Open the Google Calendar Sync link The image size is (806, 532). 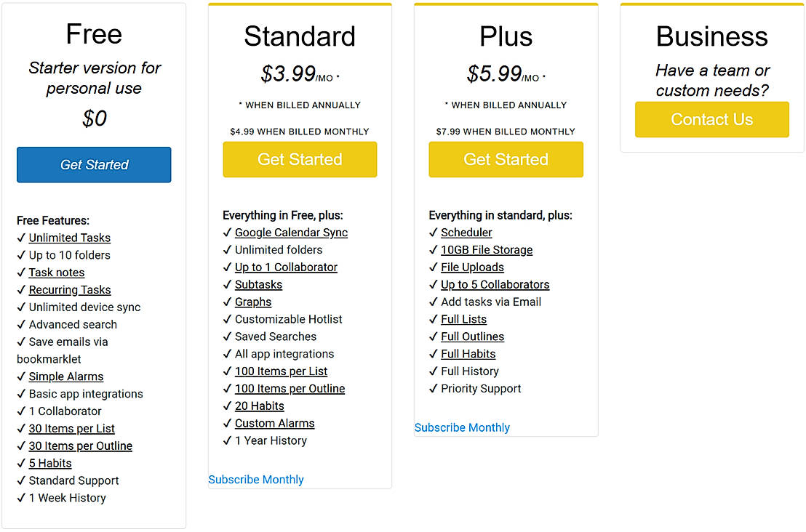(x=291, y=233)
